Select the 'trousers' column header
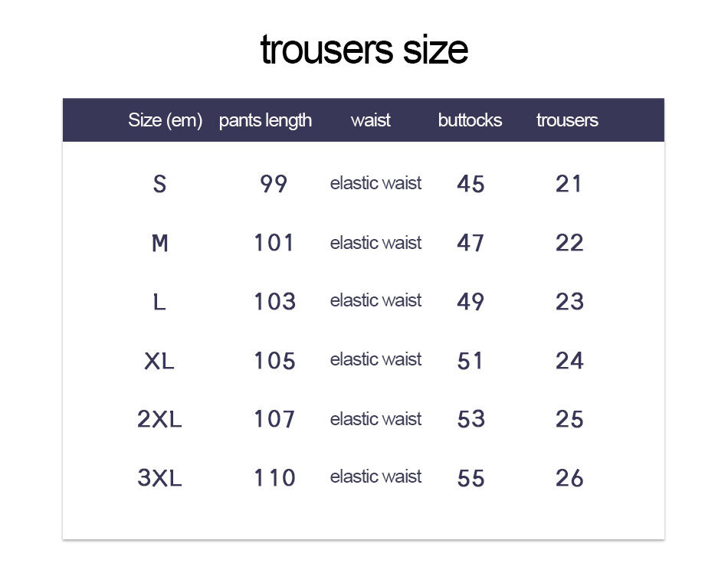Screen dimensions: 728x570 coord(567,120)
